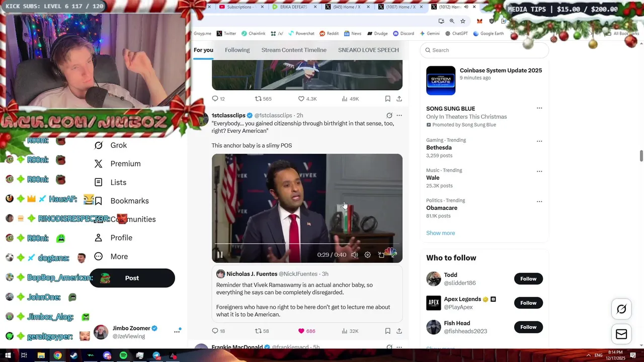644x362 pixels.
Task: Click the Reddit bookmark
Action: (329, 34)
